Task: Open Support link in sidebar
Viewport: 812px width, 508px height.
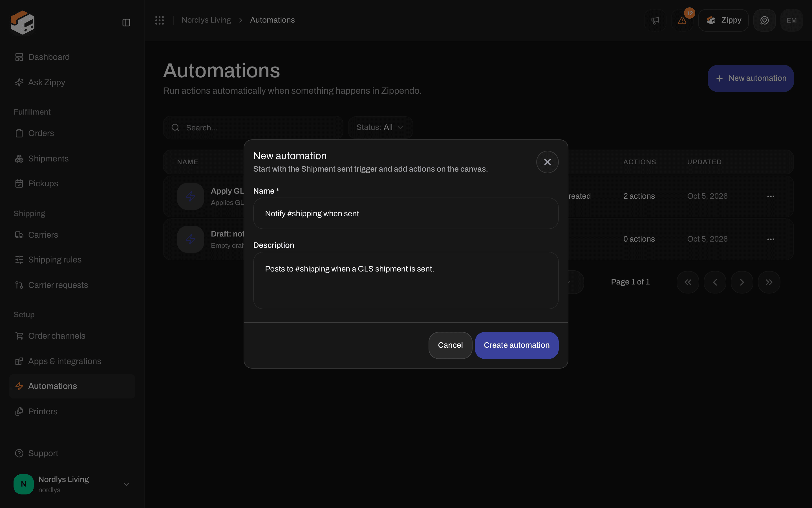Action: tap(72, 453)
